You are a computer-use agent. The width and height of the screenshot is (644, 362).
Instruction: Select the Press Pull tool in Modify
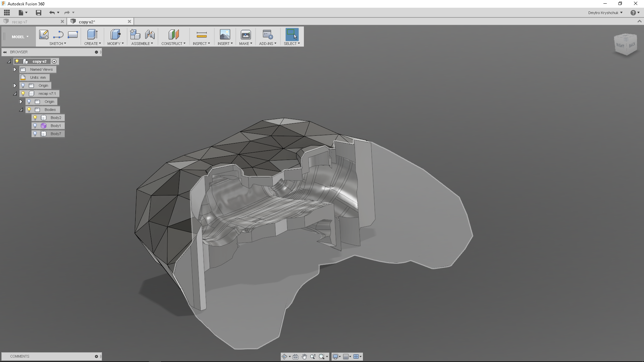click(x=115, y=35)
